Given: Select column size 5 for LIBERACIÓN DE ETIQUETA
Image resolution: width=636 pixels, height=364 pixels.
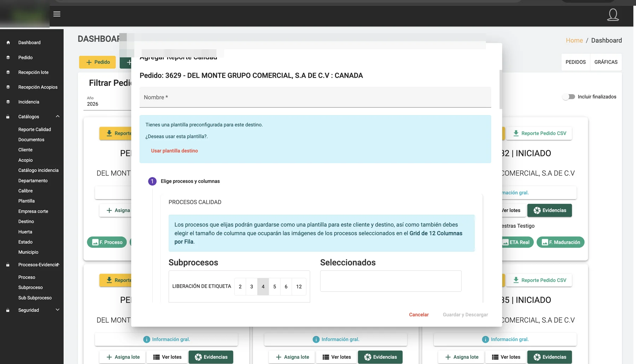Looking at the screenshot, I should (x=275, y=286).
